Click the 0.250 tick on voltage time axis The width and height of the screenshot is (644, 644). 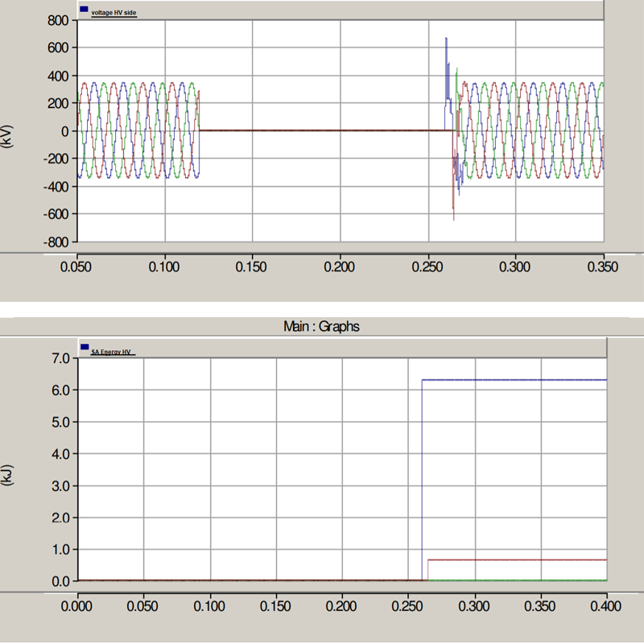click(x=427, y=266)
